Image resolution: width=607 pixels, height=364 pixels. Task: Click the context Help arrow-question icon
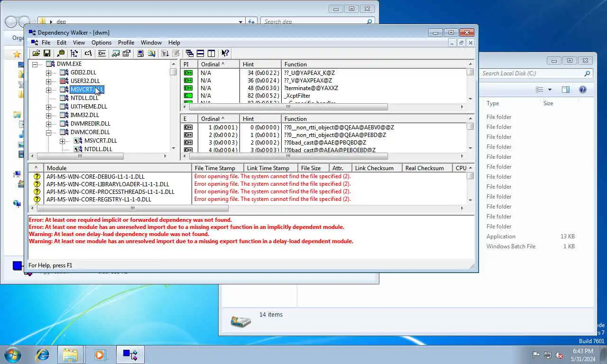[x=225, y=54]
